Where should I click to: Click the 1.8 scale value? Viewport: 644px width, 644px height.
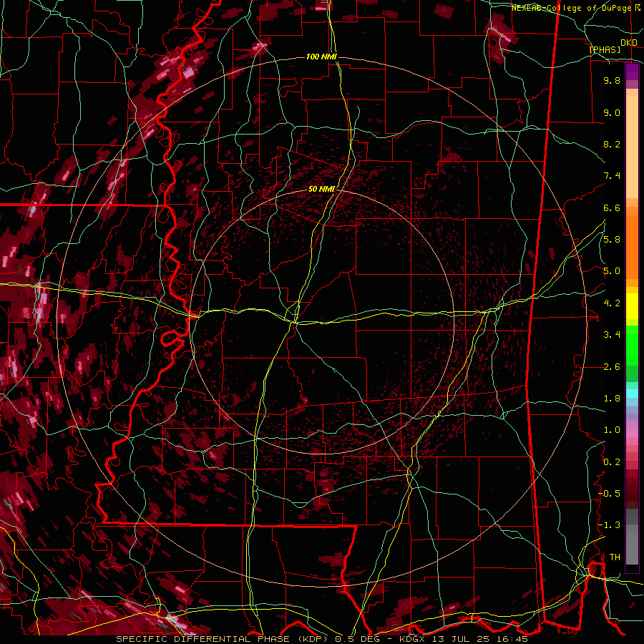612,399
